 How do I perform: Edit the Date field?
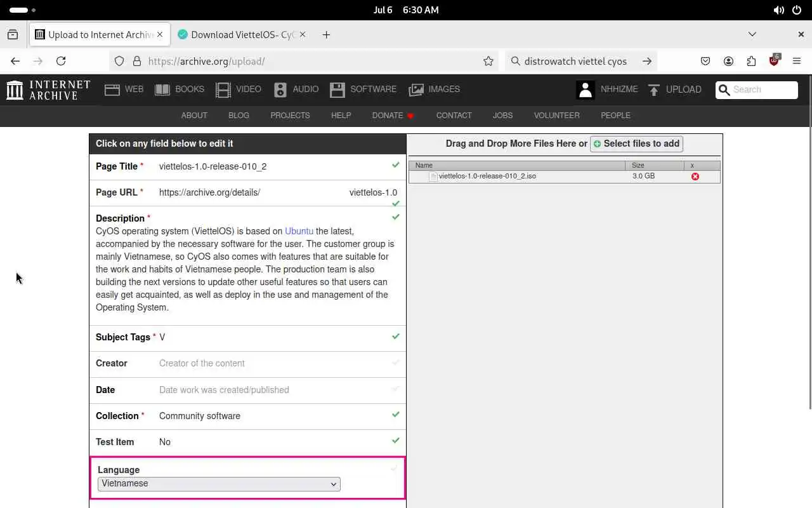[247, 390]
